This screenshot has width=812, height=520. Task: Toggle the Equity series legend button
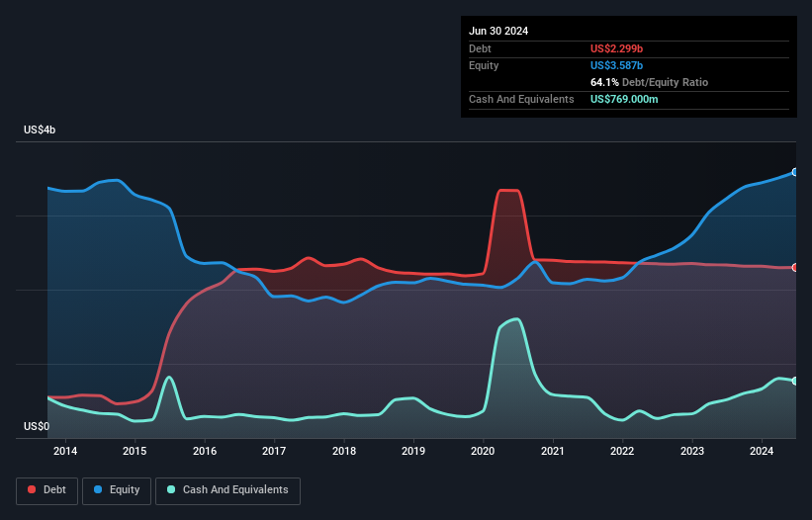click(117, 490)
